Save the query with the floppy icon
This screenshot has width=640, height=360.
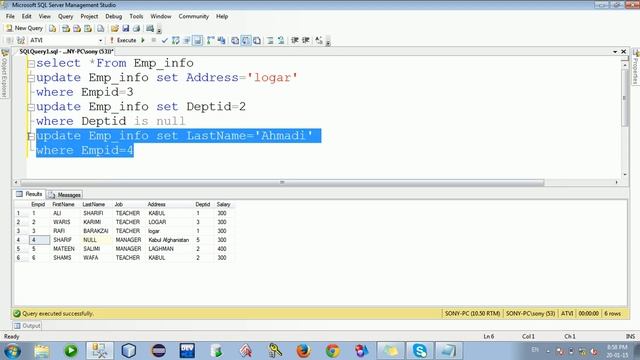coord(125,28)
